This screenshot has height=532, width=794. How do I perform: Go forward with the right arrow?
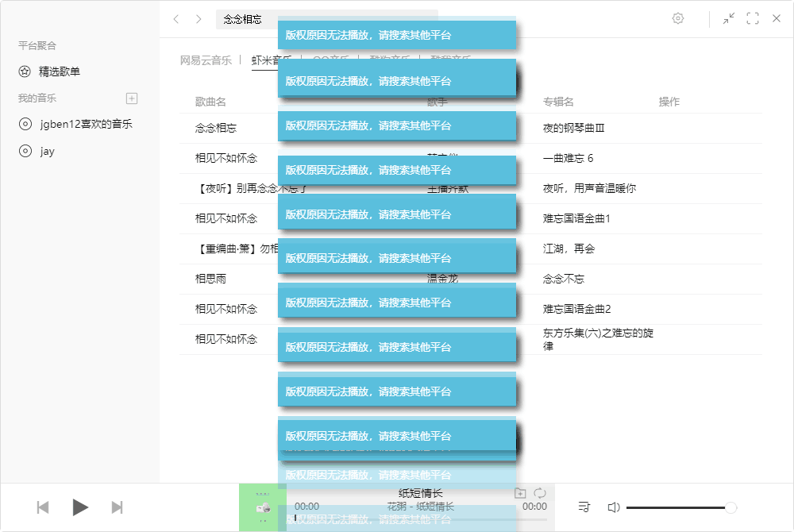click(x=198, y=19)
